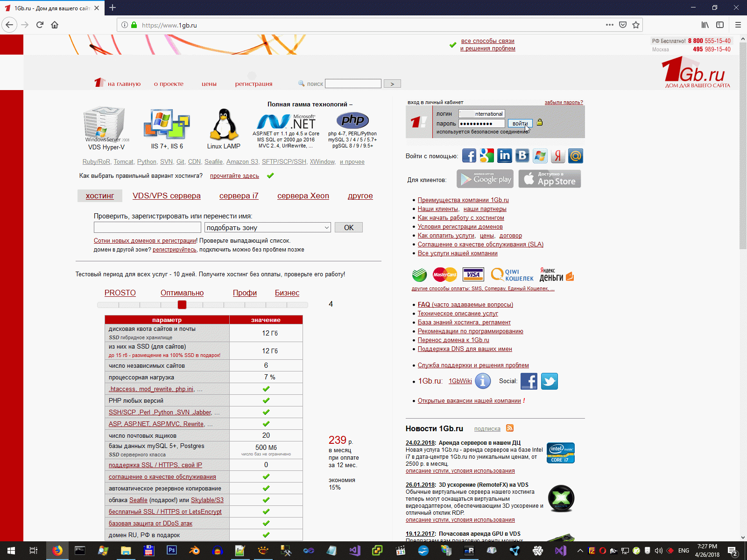The width and height of the screenshot is (747, 560).
Task: Open the Google Play app badge
Action: pyautogui.click(x=486, y=179)
